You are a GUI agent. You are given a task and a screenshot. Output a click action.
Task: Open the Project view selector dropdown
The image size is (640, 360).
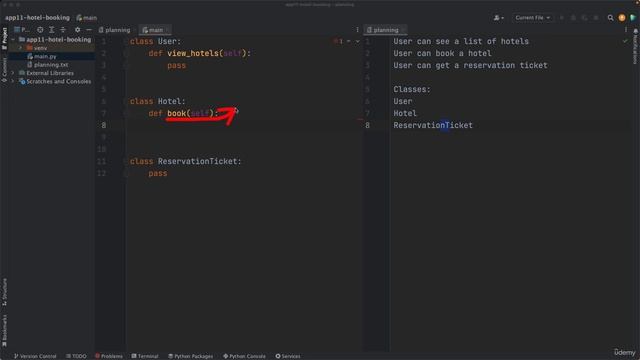(22, 30)
